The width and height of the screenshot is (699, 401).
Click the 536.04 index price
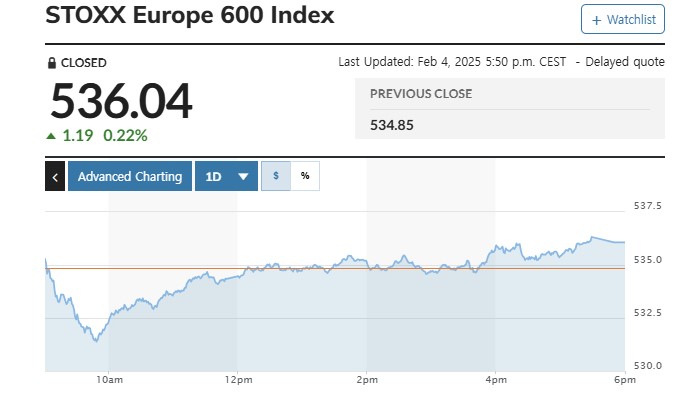(x=121, y=102)
